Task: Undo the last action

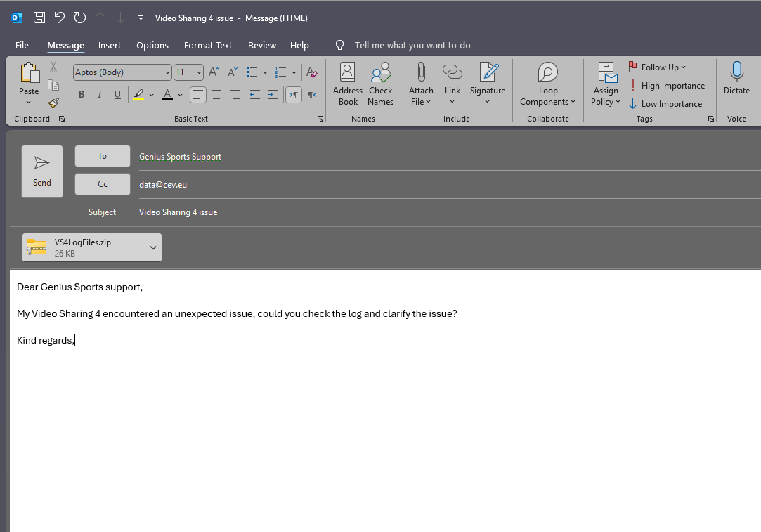Action: tap(60, 18)
